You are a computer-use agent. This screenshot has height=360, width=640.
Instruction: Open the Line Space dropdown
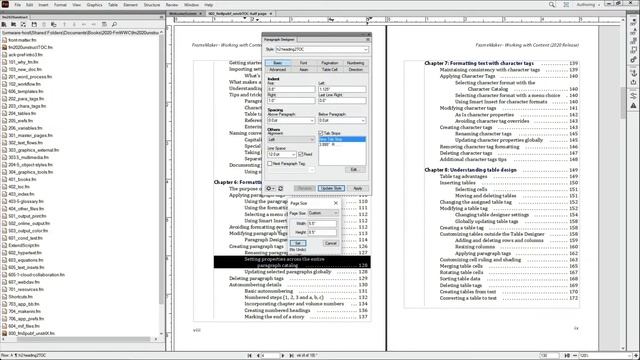click(293, 154)
